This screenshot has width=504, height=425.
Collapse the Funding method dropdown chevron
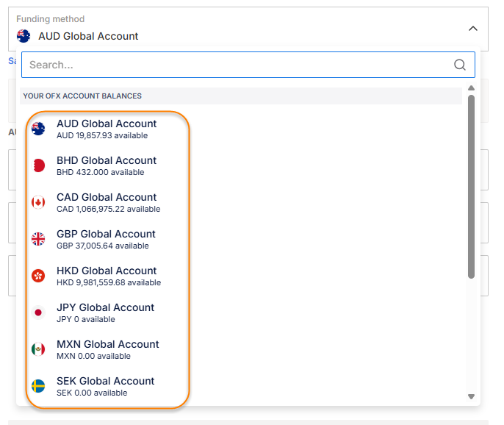(x=472, y=29)
